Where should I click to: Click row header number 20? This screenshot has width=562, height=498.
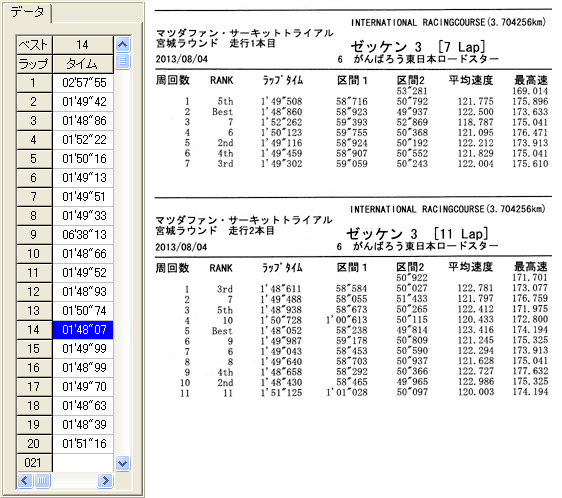pyautogui.click(x=34, y=444)
